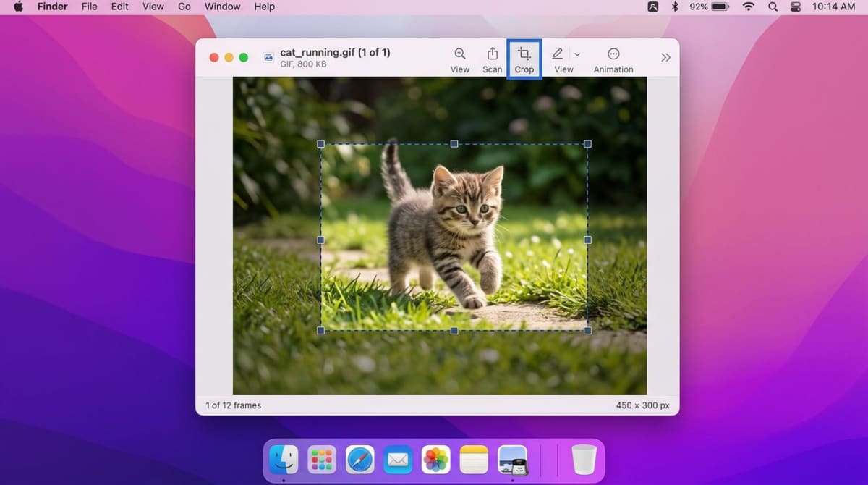Image resolution: width=868 pixels, height=485 pixels.
Task: Open the Animation options icon
Action: pyautogui.click(x=613, y=54)
